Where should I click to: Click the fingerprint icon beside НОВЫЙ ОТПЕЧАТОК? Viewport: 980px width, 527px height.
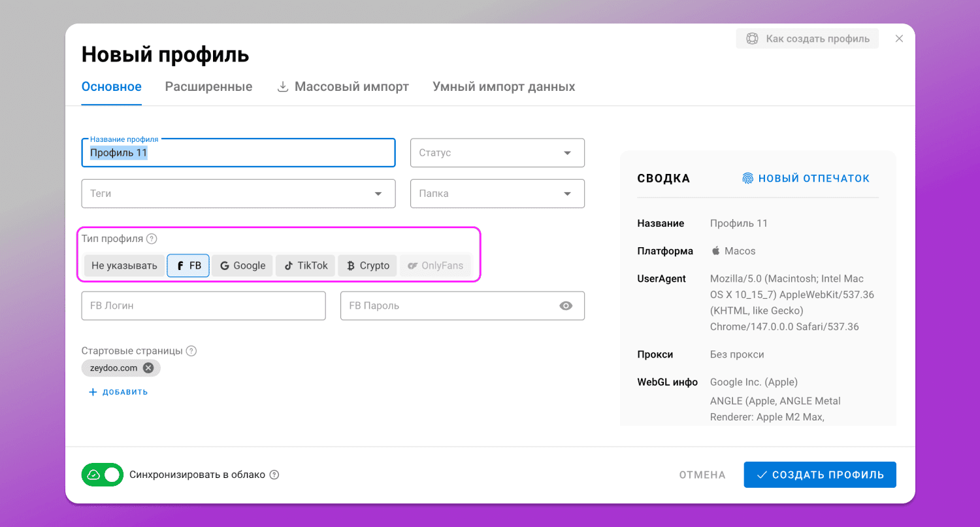click(748, 178)
